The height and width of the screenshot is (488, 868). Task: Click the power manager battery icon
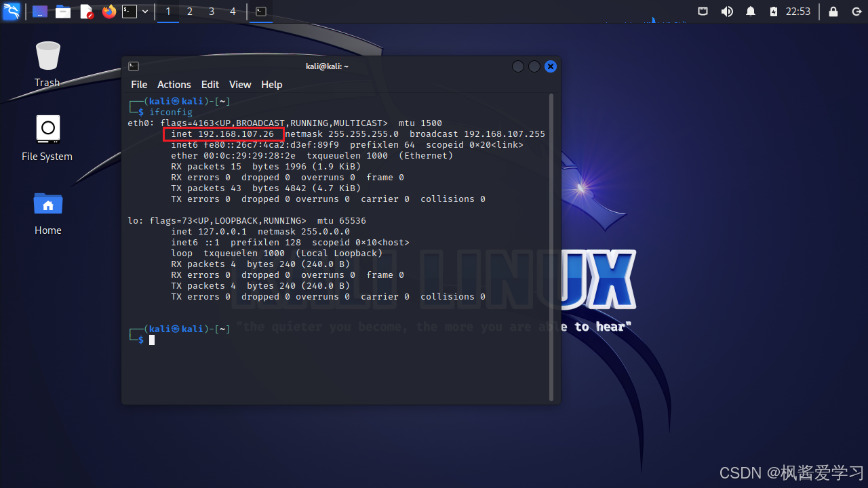tap(774, 12)
